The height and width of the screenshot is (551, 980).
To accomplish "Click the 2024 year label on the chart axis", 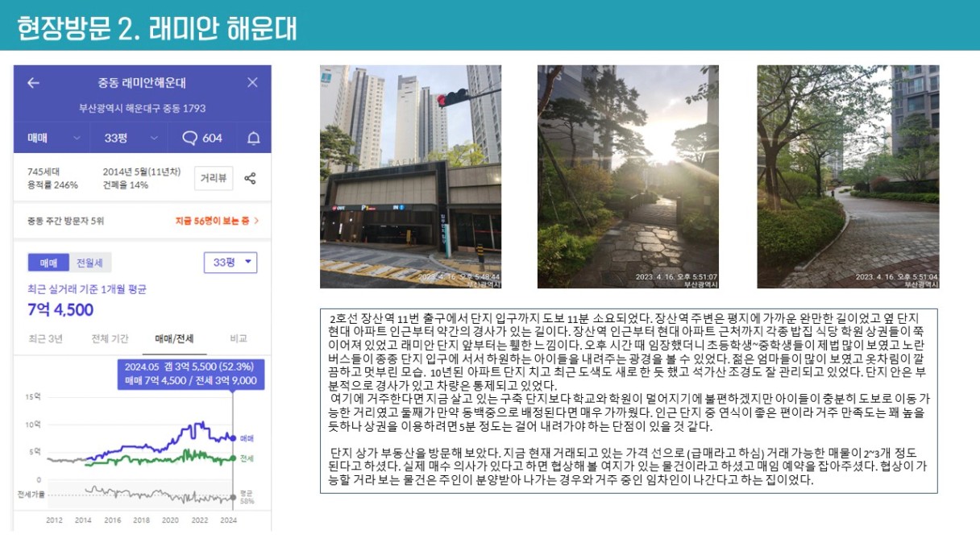I will coord(228,520).
